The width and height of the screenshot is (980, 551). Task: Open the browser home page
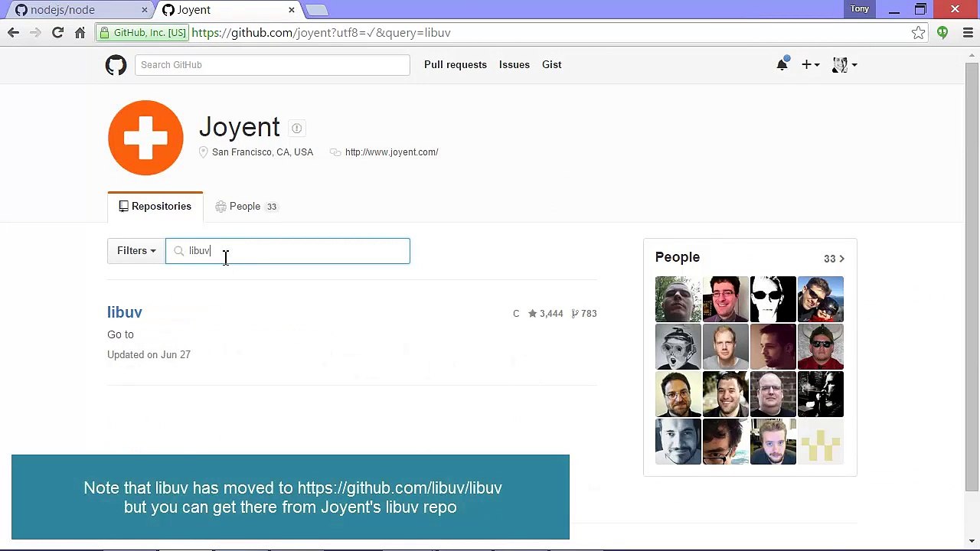point(80,33)
